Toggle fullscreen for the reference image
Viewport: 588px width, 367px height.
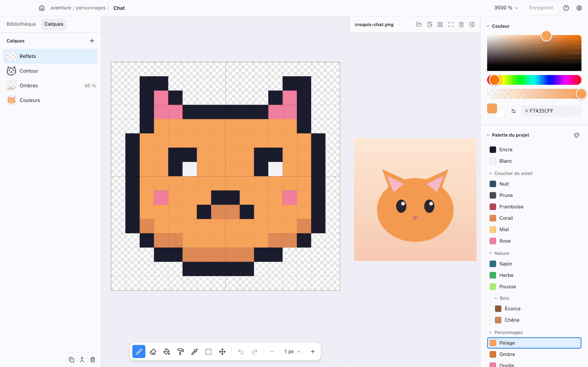tap(451, 24)
